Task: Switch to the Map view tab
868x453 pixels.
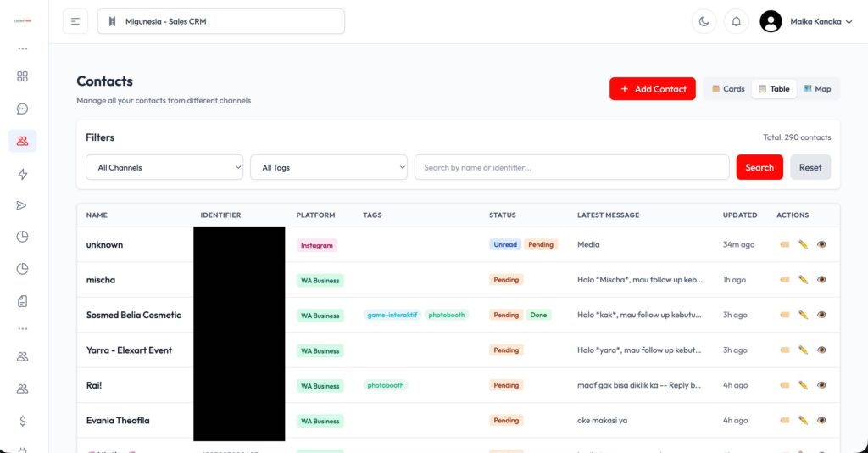Action: pos(817,88)
